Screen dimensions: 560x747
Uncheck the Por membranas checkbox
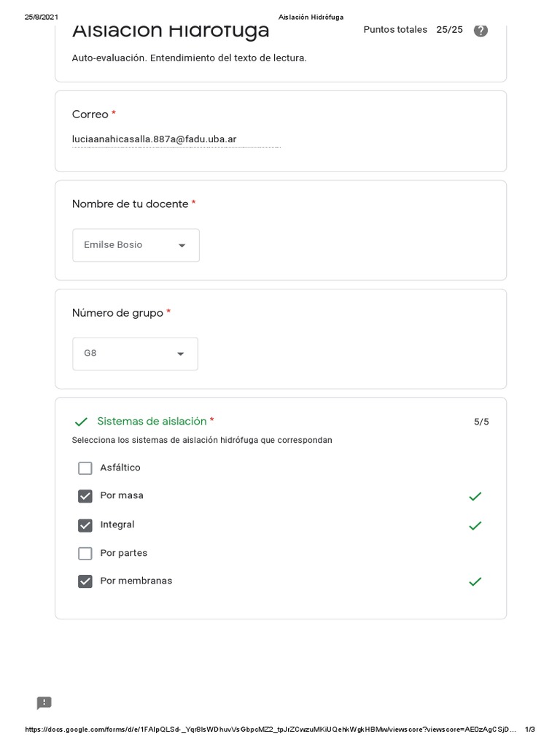point(85,581)
